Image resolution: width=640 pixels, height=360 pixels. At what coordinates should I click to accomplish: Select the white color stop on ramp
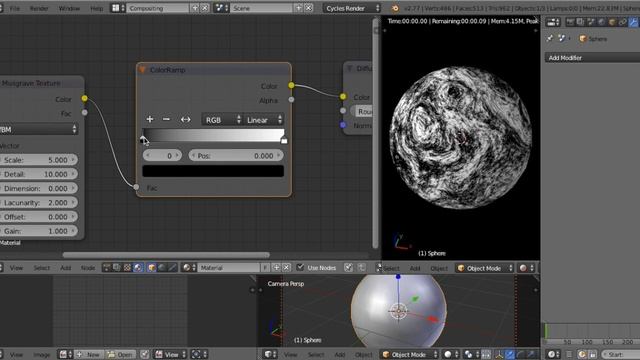(x=284, y=140)
